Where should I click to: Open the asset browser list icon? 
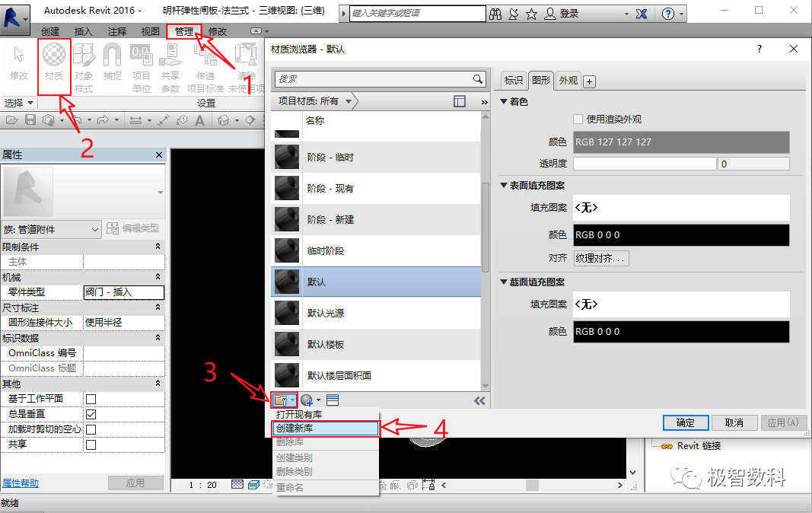(x=333, y=400)
